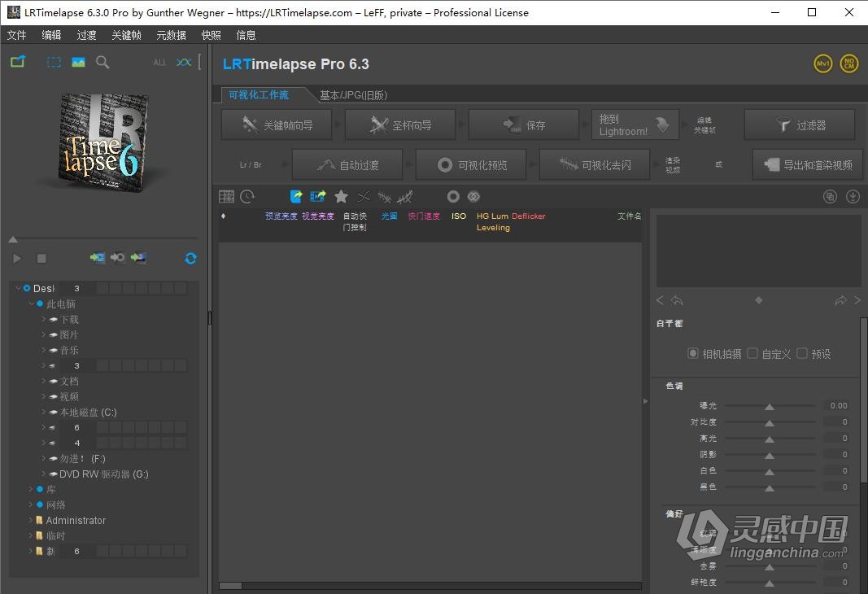868x594 pixels.
Task: Click the 关键帧向导 button
Action: [277, 125]
